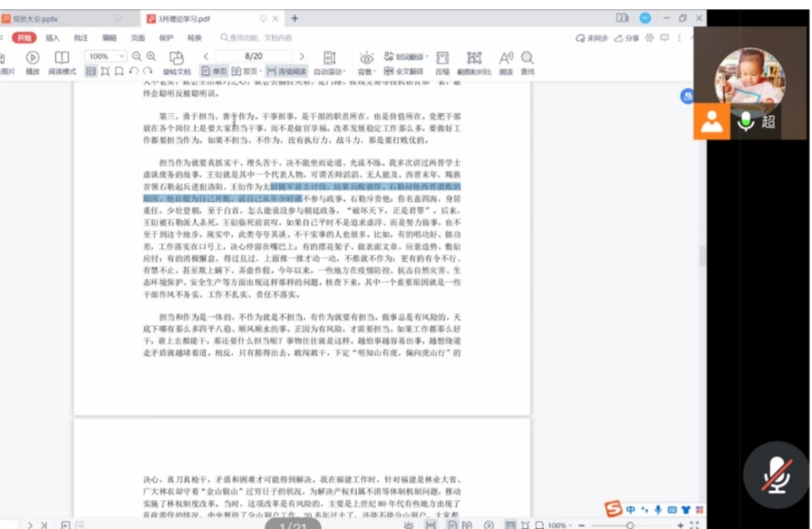Viewport: 812px width, 529px height.
Task: Click the zoom out magnifier icon
Action: click(137, 56)
